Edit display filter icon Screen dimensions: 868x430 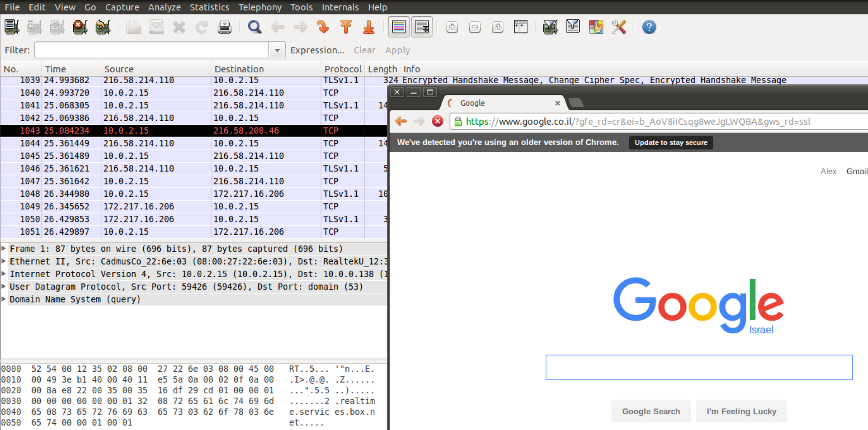point(573,27)
